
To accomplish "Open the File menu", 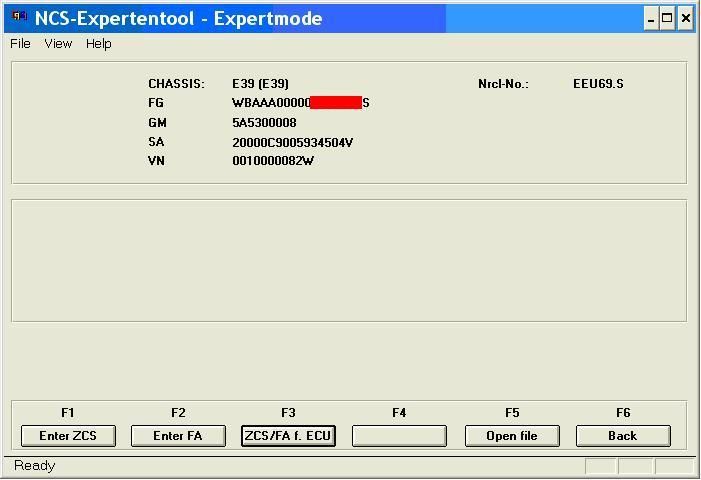I will [x=20, y=44].
